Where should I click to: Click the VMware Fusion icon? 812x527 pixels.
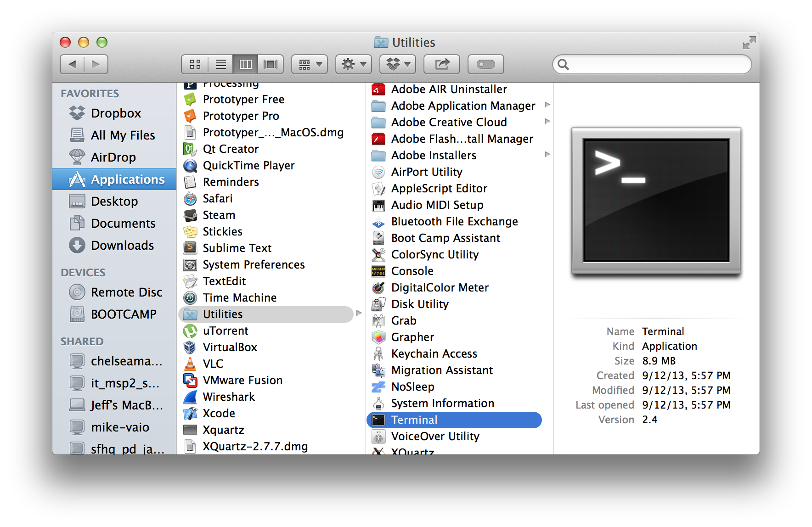(x=190, y=380)
